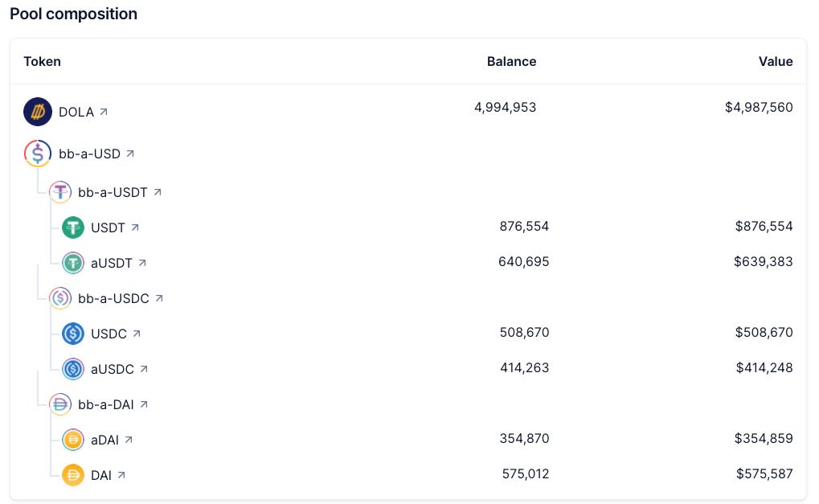Click the green USDT token icon

pyautogui.click(x=73, y=227)
